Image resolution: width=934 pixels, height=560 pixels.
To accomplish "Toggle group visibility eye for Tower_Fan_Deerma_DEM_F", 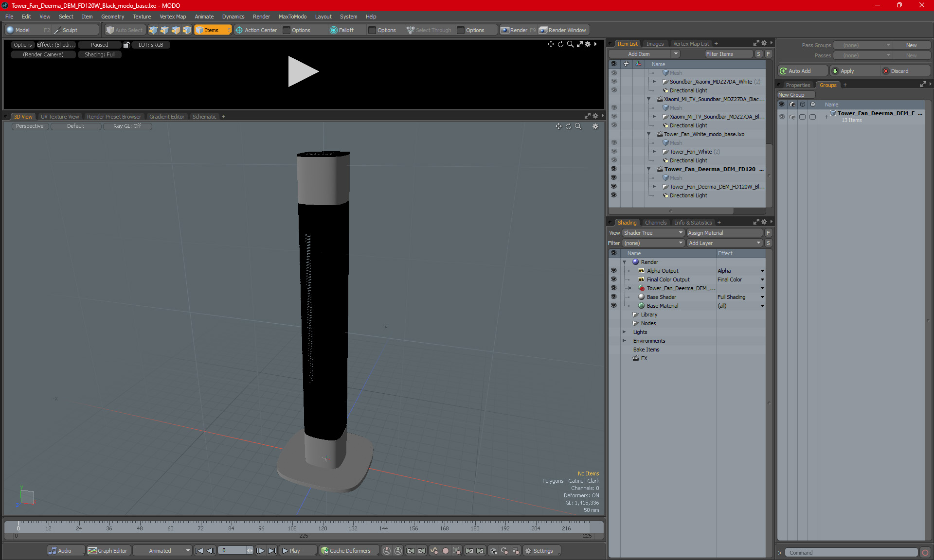I will click(782, 117).
